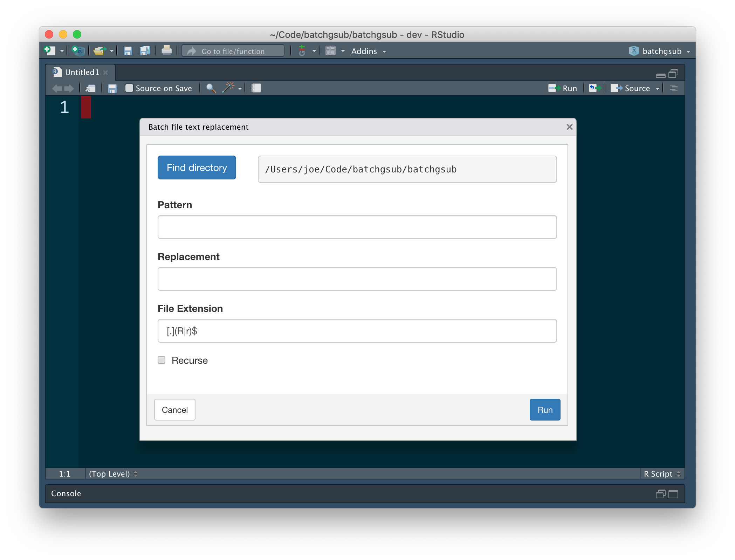Click the Print document icon
This screenshot has width=735, height=560.
point(166,51)
